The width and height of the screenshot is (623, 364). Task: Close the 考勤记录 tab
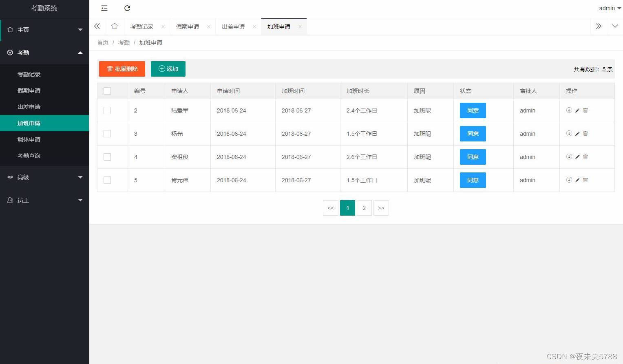(x=163, y=26)
